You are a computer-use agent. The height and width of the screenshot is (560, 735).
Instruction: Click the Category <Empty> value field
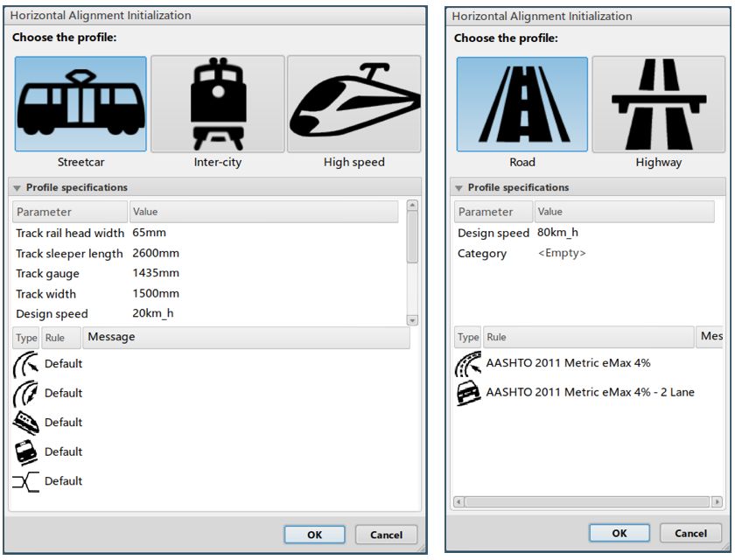[x=561, y=253]
